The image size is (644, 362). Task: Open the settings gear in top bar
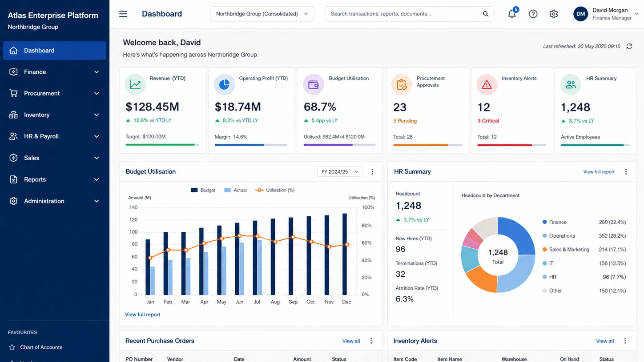pos(553,14)
